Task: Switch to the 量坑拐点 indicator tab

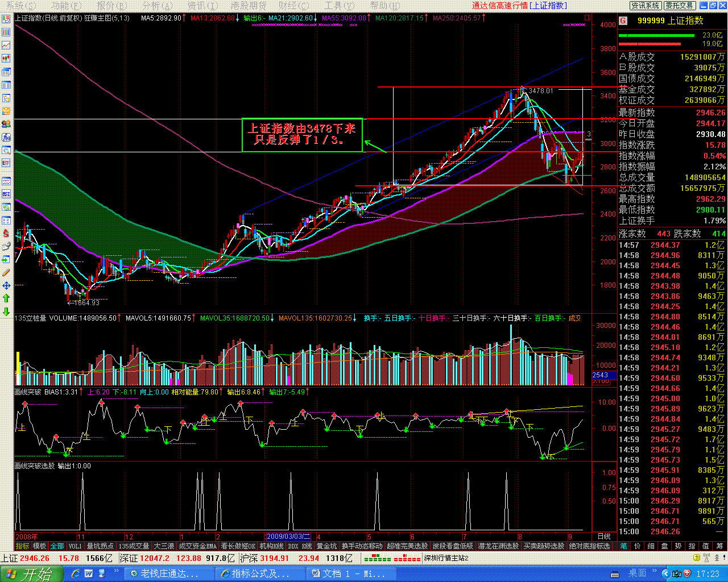Action: (x=100, y=546)
